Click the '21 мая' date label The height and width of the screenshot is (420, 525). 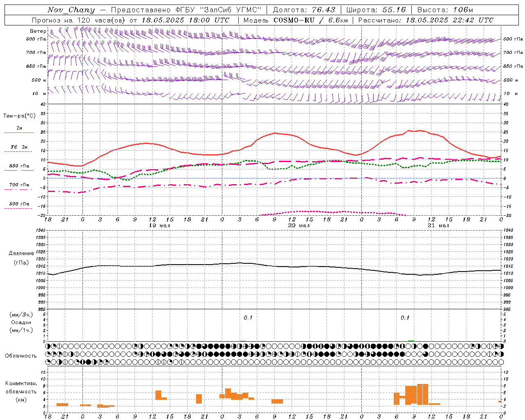tap(438, 226)
